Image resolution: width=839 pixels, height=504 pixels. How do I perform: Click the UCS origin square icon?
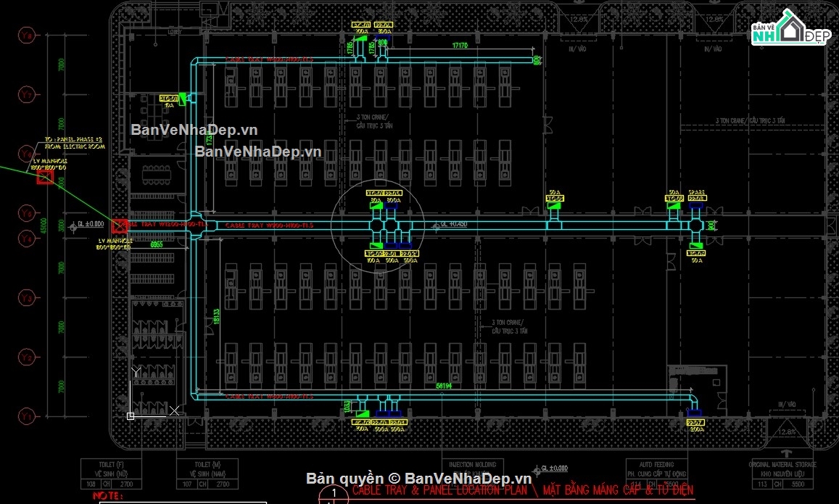pos(131,416)
